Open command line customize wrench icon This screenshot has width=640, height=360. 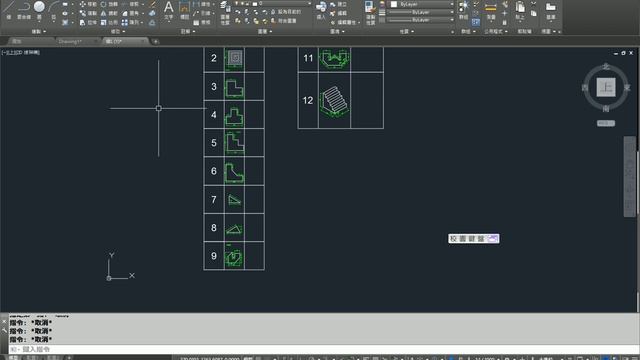(x=4, y=331)
